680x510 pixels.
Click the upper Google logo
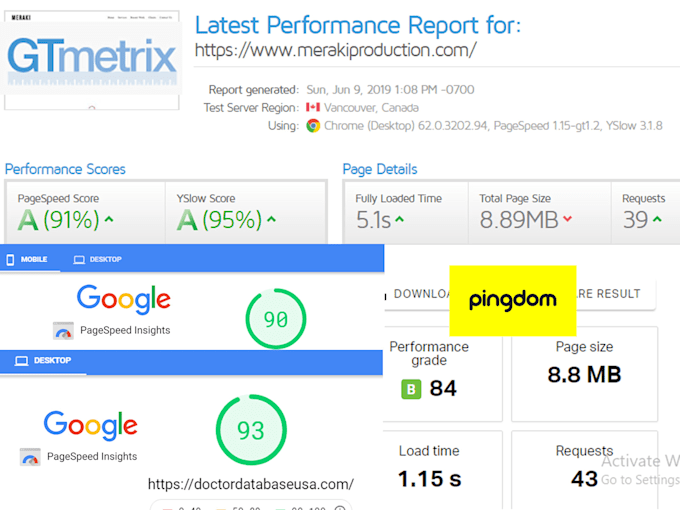pyautogui.click(x=124, y=299)
